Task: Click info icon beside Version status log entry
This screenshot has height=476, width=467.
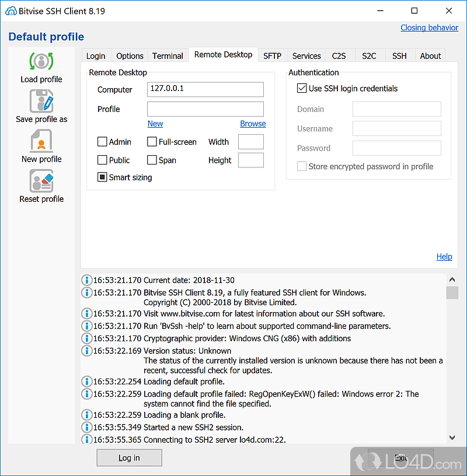Action: coord(86,351)
